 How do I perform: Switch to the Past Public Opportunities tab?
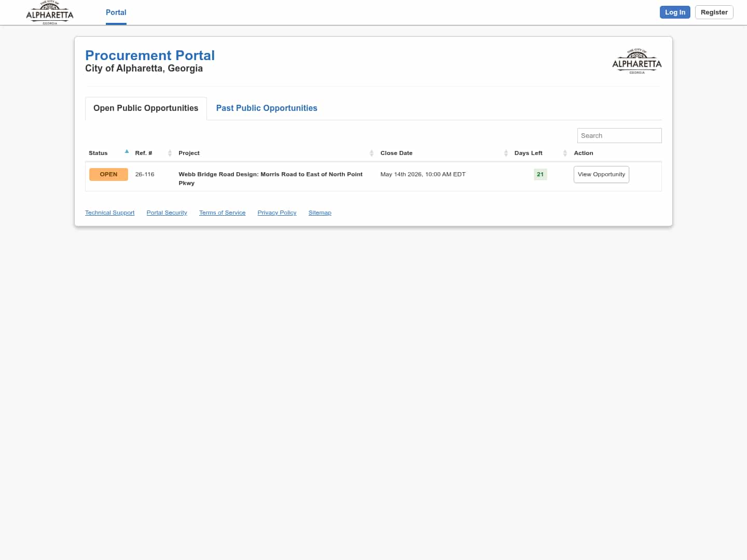click(266, 108)
